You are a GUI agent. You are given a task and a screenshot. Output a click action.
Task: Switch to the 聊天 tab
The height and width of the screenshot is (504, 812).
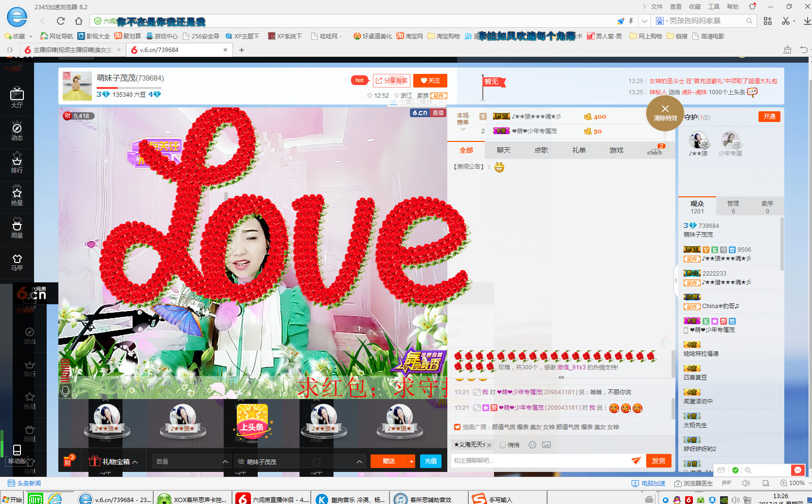click(504, 150)
